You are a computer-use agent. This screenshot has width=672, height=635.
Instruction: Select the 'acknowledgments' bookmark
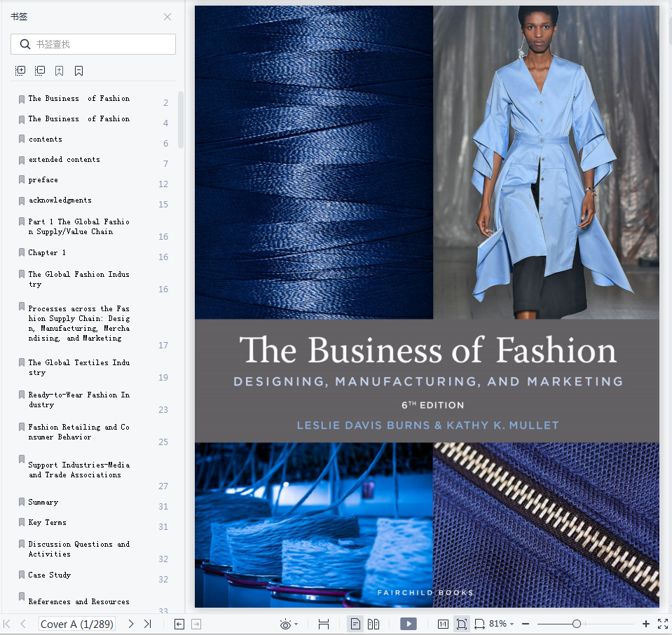click(x=60, y=200)
